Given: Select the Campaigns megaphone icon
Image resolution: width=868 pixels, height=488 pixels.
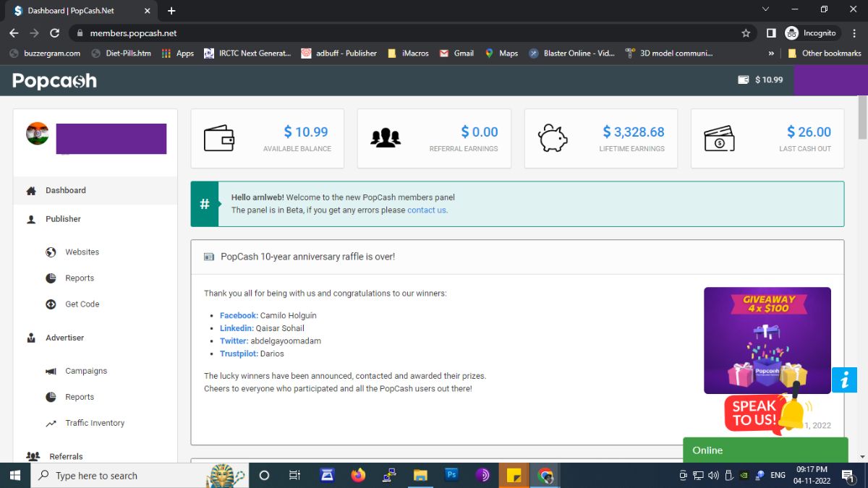Looking at the screenshot, I should coord(50,370).
